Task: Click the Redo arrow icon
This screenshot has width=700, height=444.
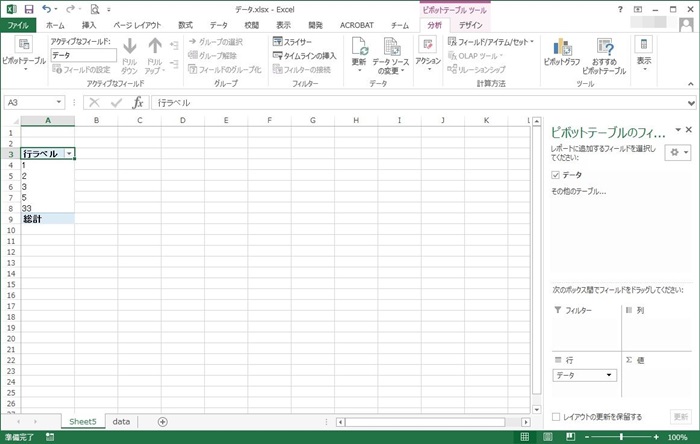Action: click(70, 9)
